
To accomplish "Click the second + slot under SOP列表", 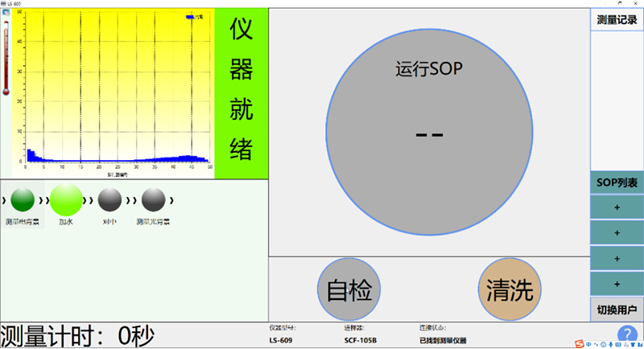I will point(617,233).
